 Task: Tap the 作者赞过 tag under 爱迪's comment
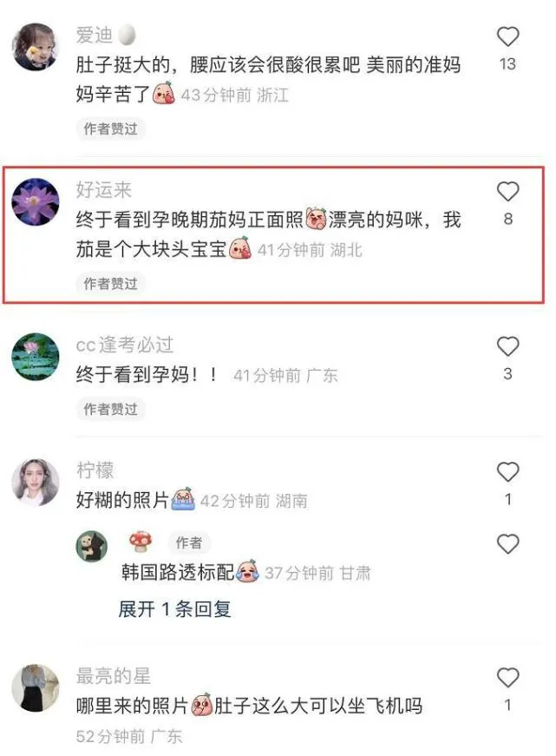(x=110, y=128)
